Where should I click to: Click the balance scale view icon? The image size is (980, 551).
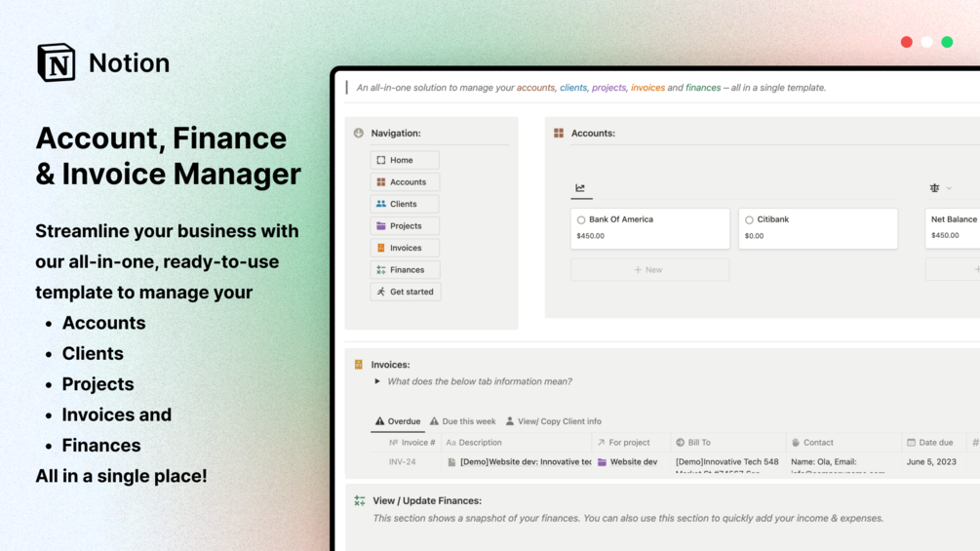pyautogui.click(x=934, y=187)
